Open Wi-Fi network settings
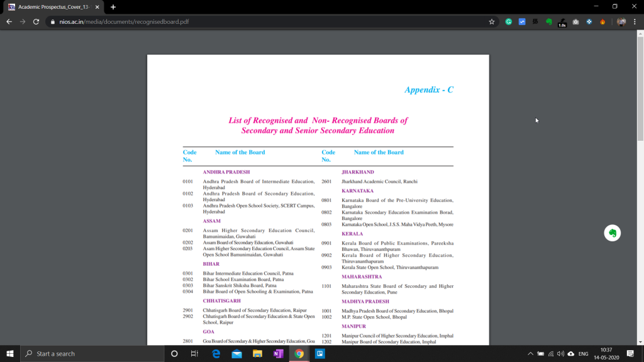 tap(551, 353)
